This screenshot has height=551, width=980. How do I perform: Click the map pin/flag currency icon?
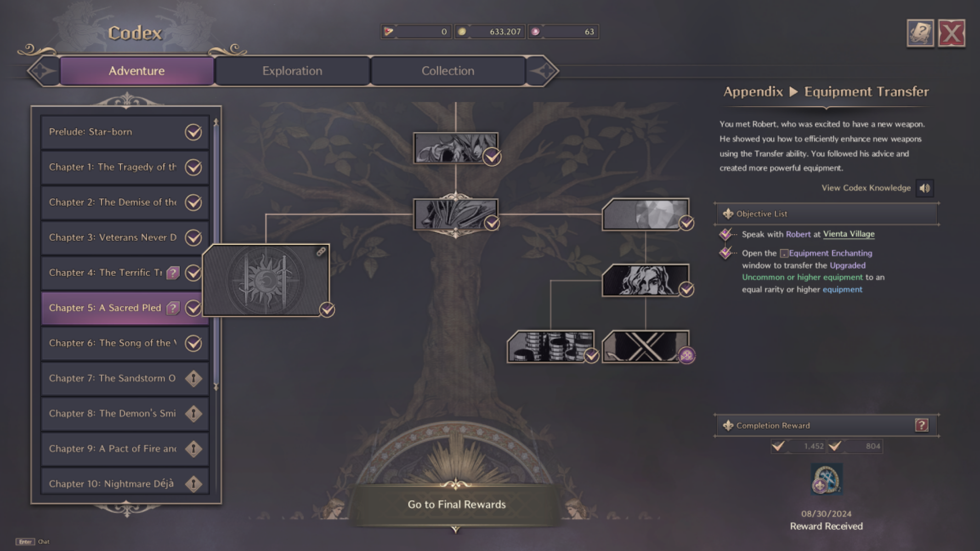(388, 31)
